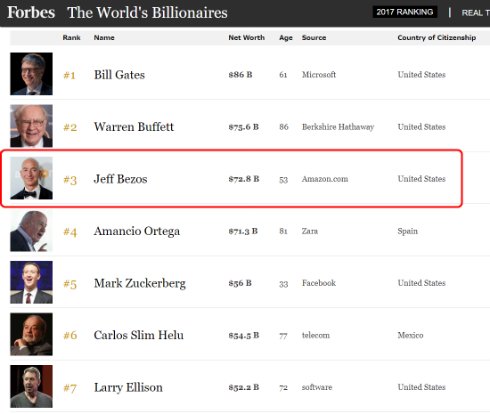Open Warren Buffett profile photo
490x414 pixels.
[x=31, y=126]
